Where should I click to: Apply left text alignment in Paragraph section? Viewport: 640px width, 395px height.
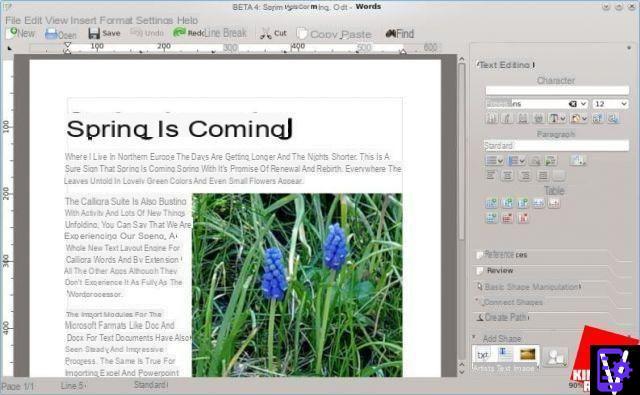[x=491, y=175]
